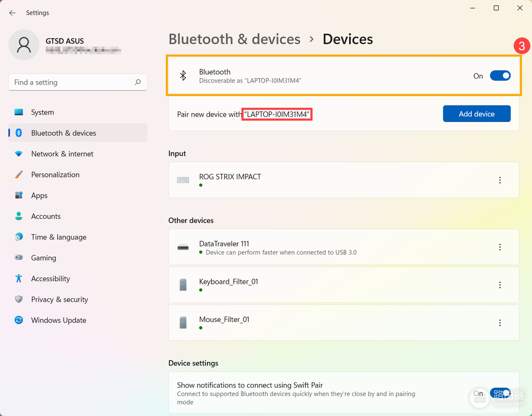The height and width of the screenshot is (416, 532).
Task: Click the Accessibility figure icon
Action: coord(19,279)
